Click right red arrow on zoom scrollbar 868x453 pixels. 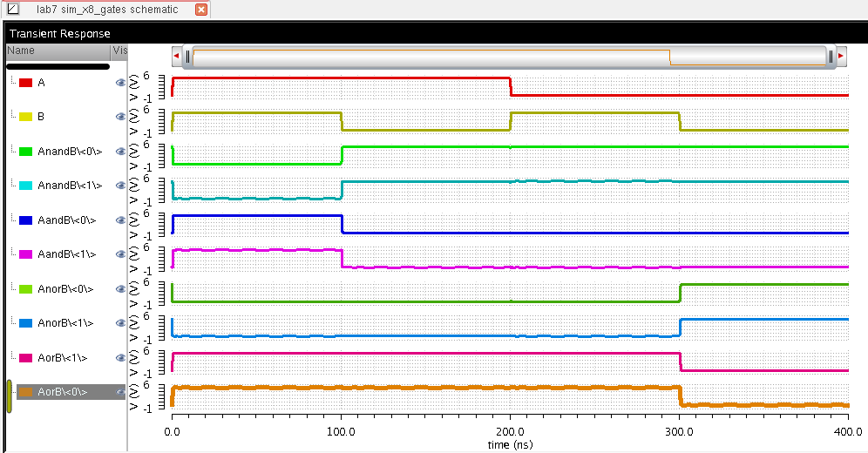click(x=841, y=56)
